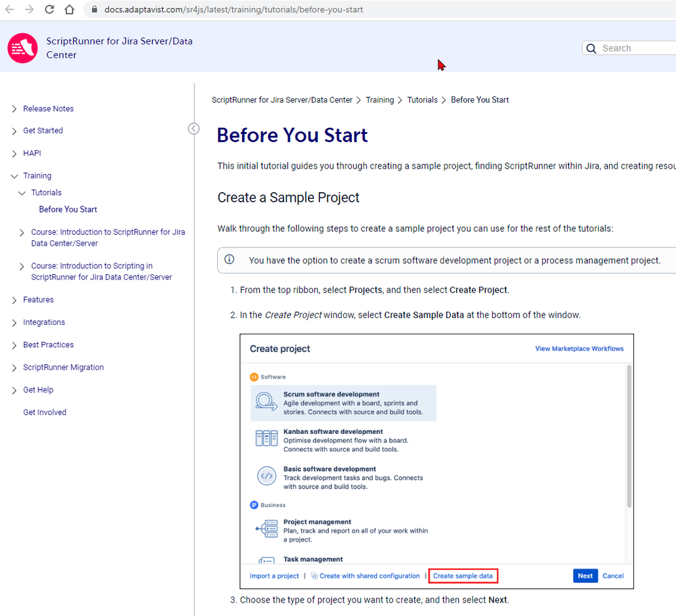
Task: Click the Tutorials breadcrumb
Action: tap(422, 100)
